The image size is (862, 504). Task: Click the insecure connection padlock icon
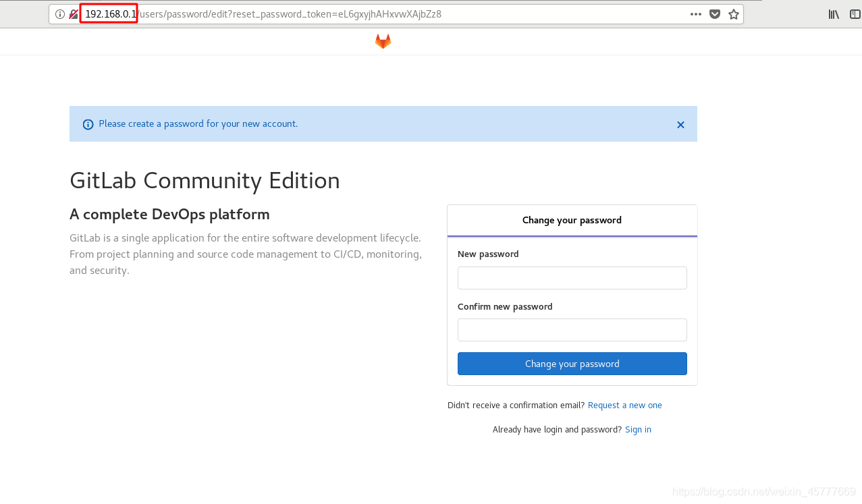click(x=74, y=14)
